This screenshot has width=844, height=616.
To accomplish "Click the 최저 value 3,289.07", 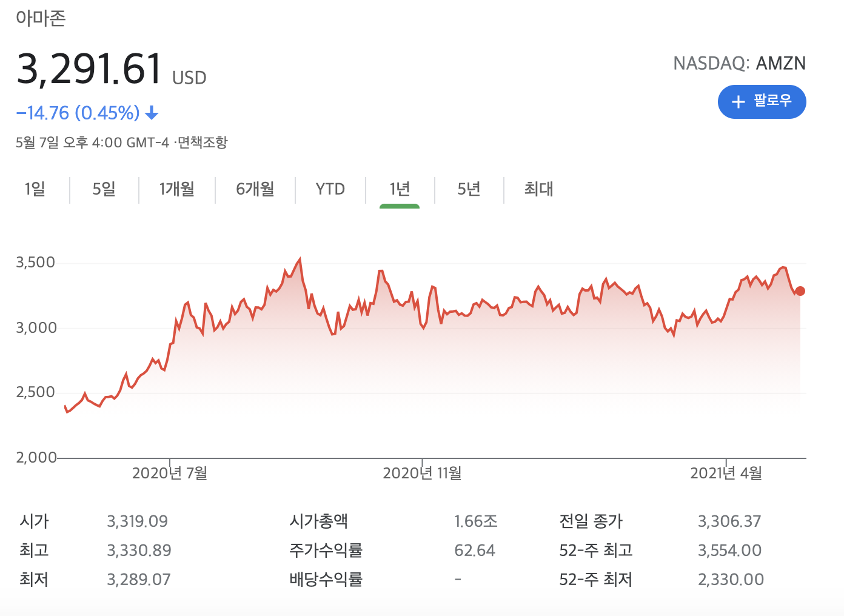I will point(139,580).
